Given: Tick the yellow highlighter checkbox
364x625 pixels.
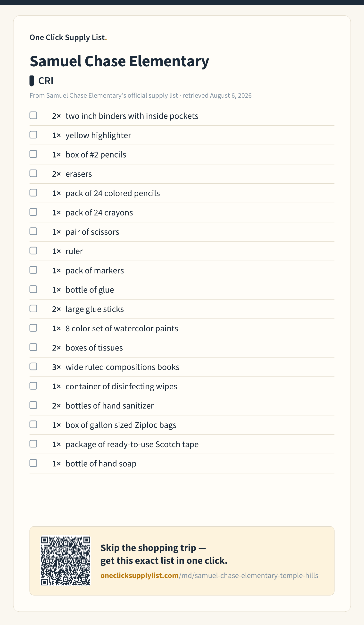Looking at the screenshot, I should pos(33,135).
